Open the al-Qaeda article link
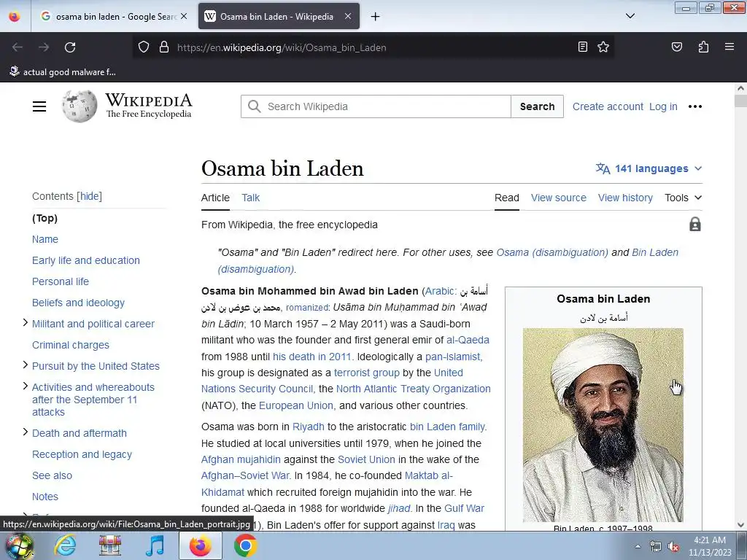 point(468,340)
